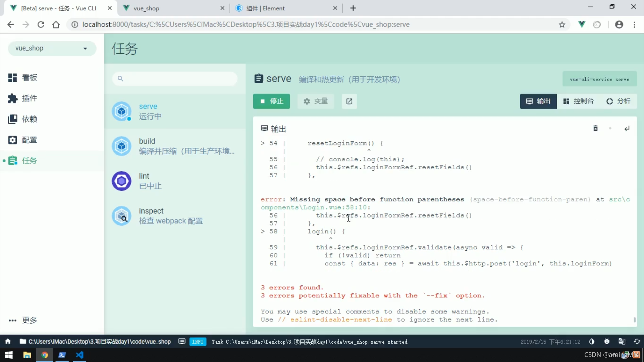Viewport: 644px width, 362px height.
Task: Click the '3 errors found.' message
Action: [292, 288]
